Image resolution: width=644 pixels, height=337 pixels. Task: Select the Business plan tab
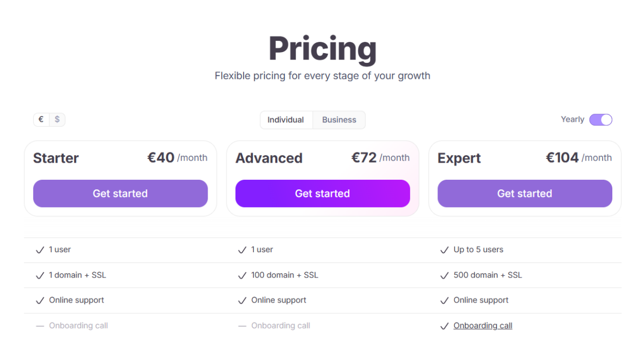pos(339,120)
